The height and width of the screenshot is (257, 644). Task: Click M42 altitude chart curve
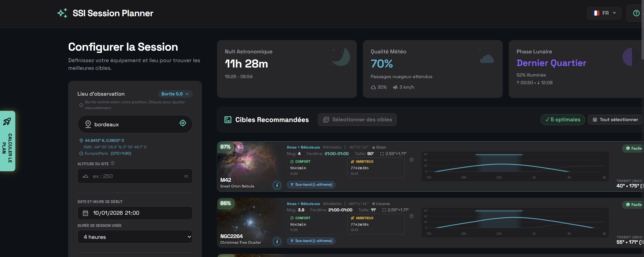[x=502, y=165]
